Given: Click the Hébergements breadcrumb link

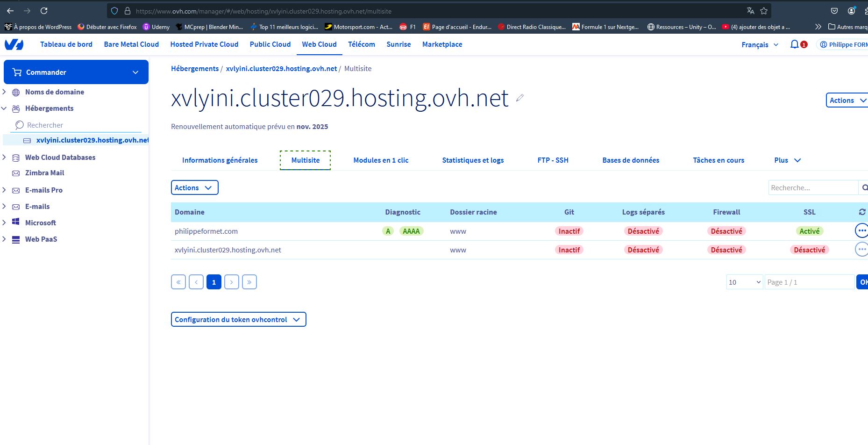Looking at the screenshot, I should click(195, 69).
